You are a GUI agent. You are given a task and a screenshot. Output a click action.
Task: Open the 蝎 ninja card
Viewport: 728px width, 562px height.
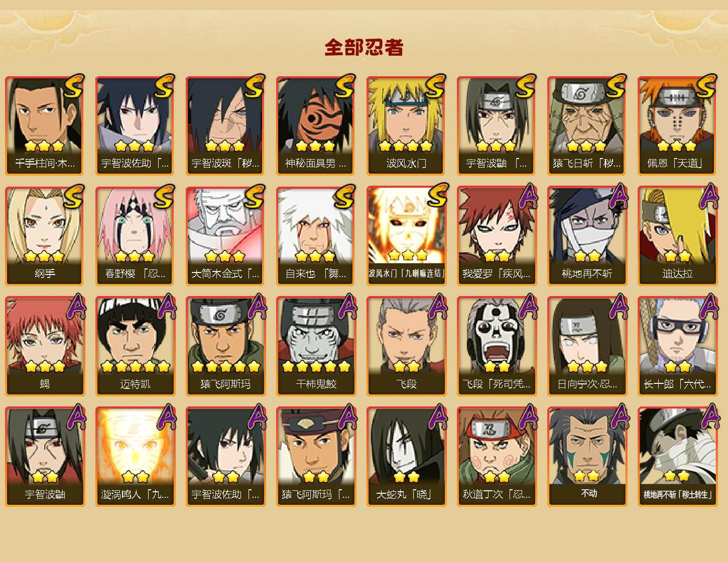point(45,346)
